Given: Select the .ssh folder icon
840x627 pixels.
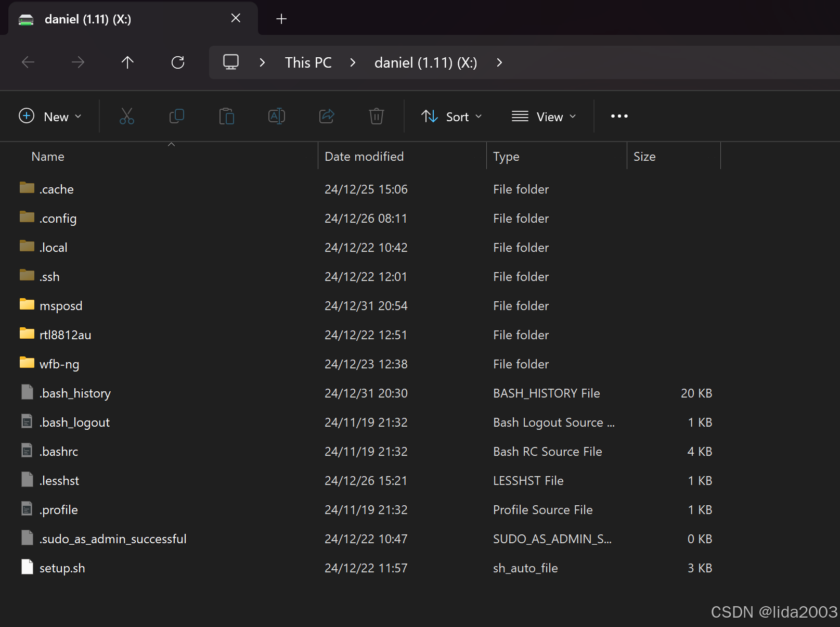Looking at the screenshot, I should (27, 275).
